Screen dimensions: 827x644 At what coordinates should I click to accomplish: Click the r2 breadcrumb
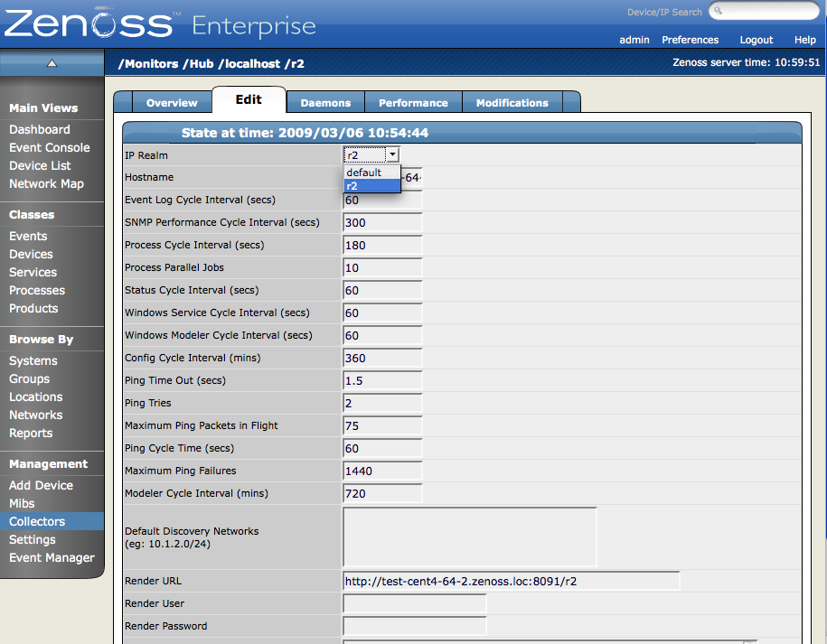coord(295,64)
